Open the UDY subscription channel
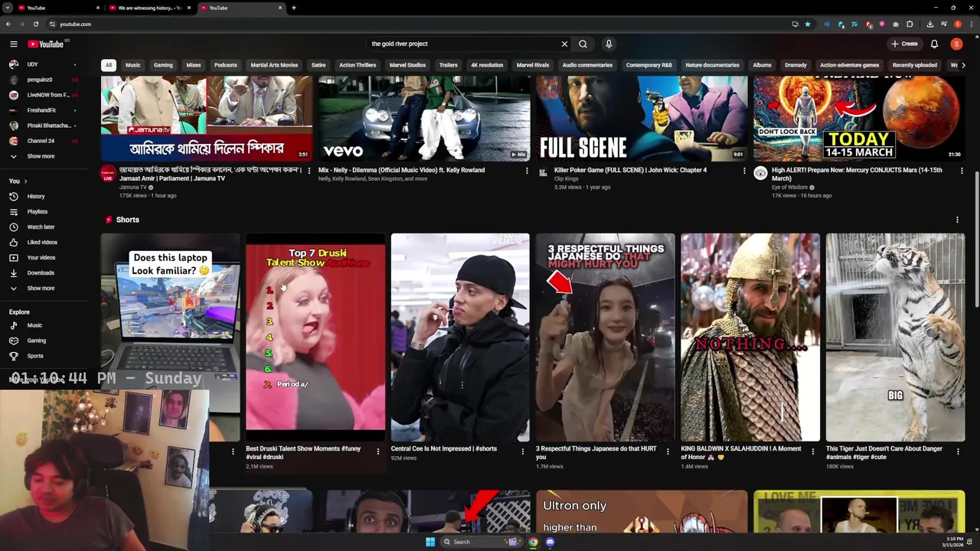980x551 pixels. [x=32, y=64]
